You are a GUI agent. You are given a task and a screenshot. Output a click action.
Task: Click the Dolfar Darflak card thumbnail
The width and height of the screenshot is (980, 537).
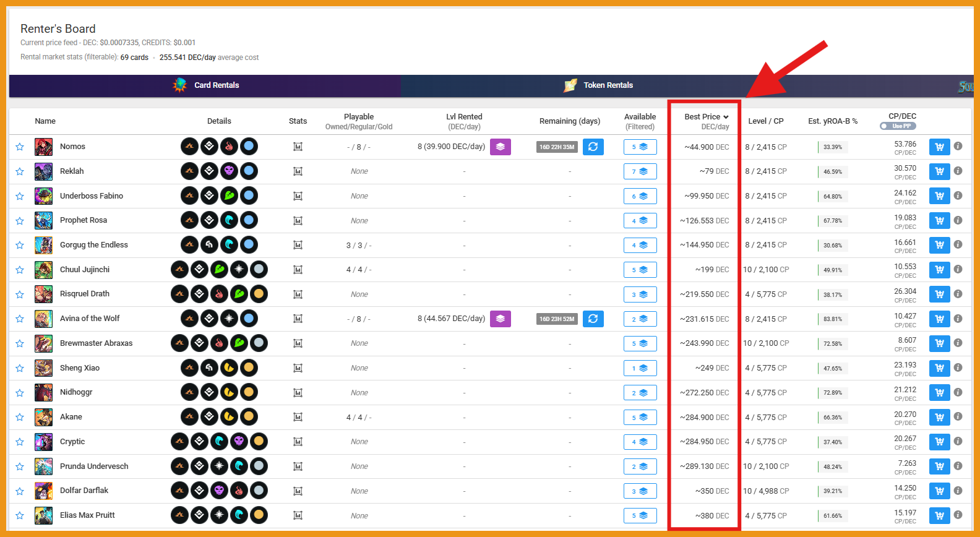pos(43,491)
